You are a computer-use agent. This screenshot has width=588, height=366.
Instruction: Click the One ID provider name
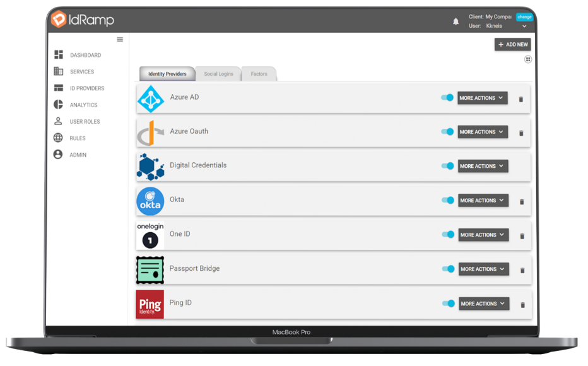[x=180, y=234]
